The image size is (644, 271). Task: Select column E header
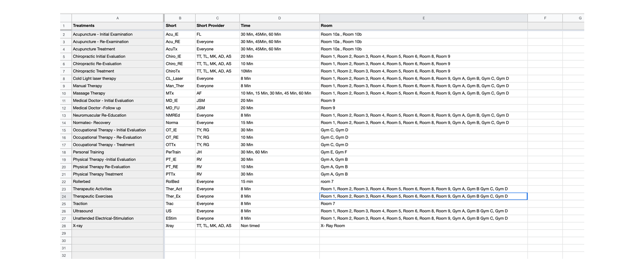(x=424, y=18)
